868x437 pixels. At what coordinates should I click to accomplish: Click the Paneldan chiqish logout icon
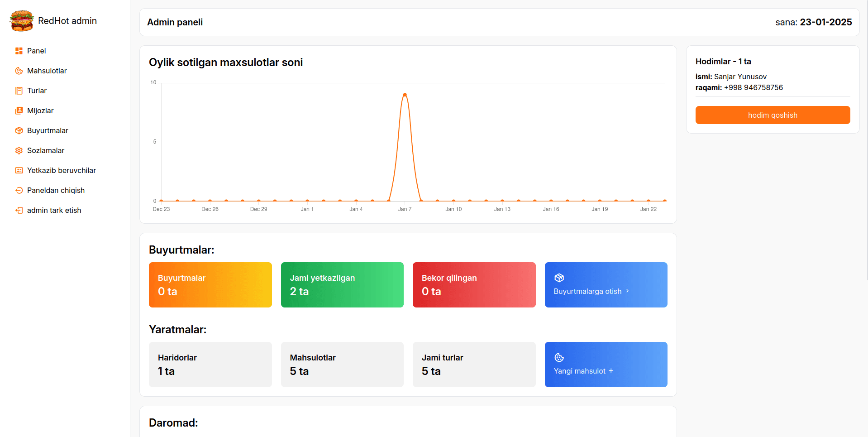click(x=19, y=191)
